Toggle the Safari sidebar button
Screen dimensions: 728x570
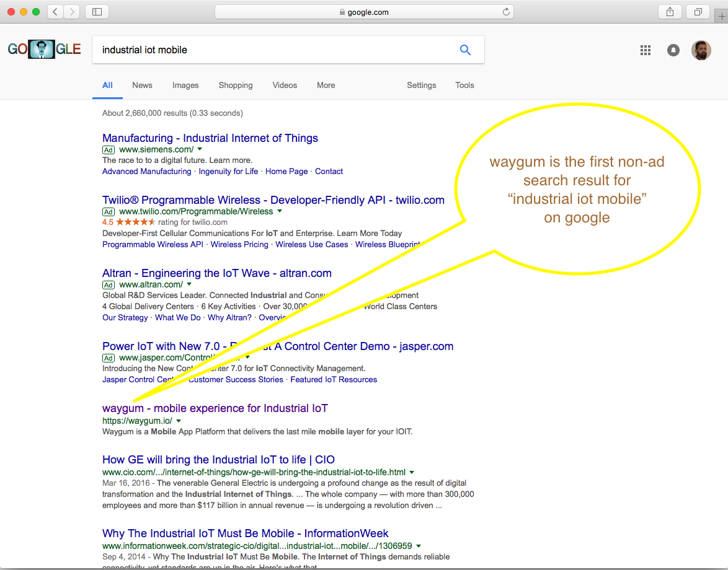point(97,12)
